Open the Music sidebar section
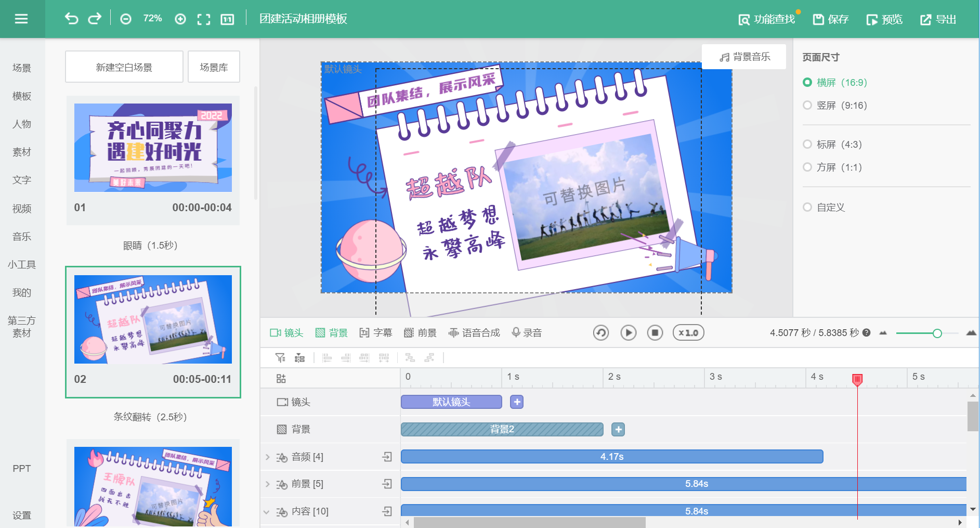Image resolution: width=980 pixels, height=528 pixels. coord(22,237)
